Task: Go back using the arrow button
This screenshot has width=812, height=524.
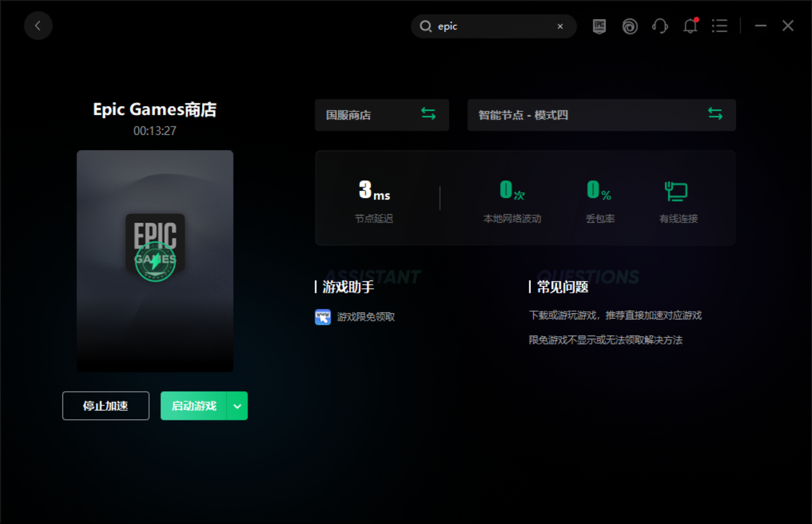Action: tap(38, 26)
